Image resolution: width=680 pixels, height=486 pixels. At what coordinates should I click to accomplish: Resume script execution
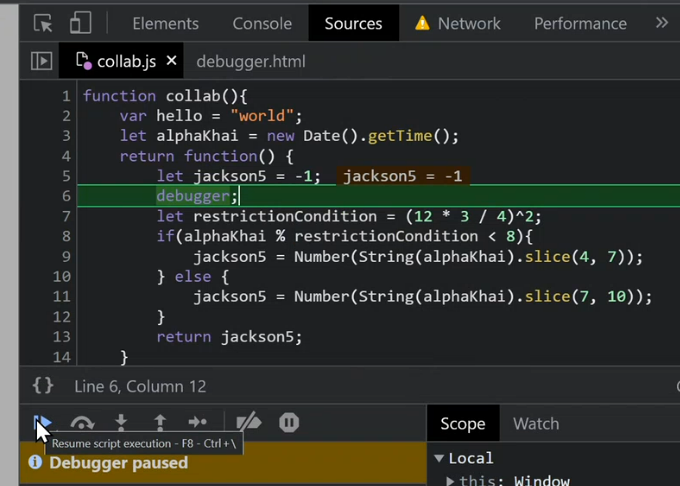pyautogui.click(x=43, y=422)
